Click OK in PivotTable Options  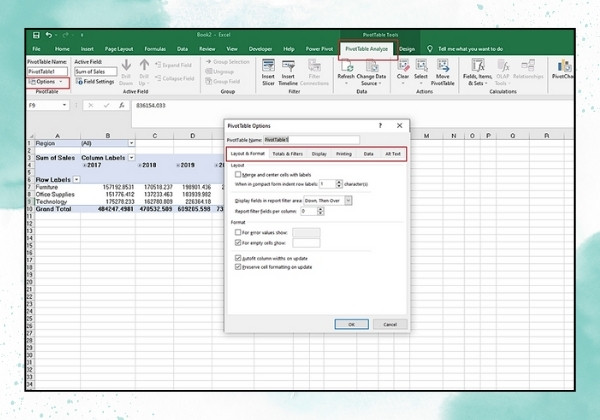[352, 324]
